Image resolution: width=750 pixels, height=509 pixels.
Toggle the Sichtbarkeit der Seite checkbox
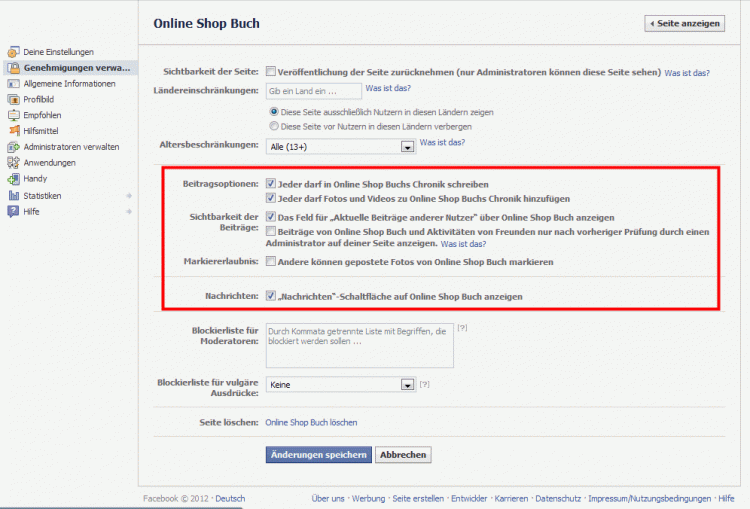pyautogui.click(x=271, y=72)
